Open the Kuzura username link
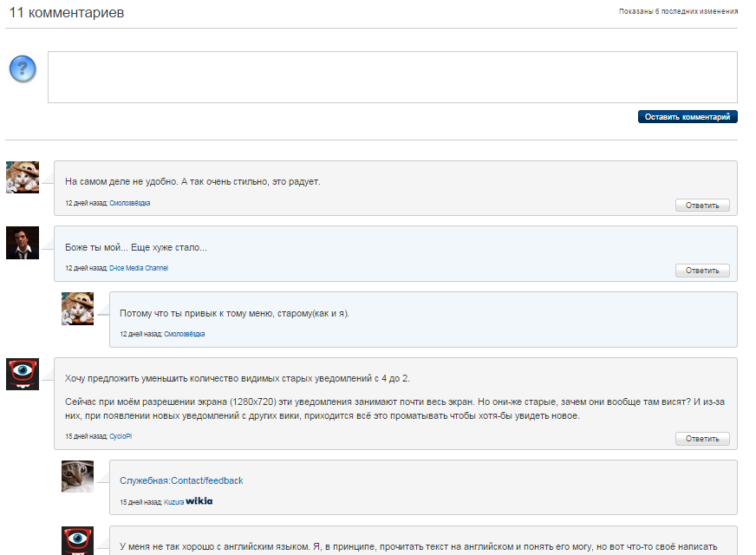Screen dimensions: 756x555 [x=173, y=502]
